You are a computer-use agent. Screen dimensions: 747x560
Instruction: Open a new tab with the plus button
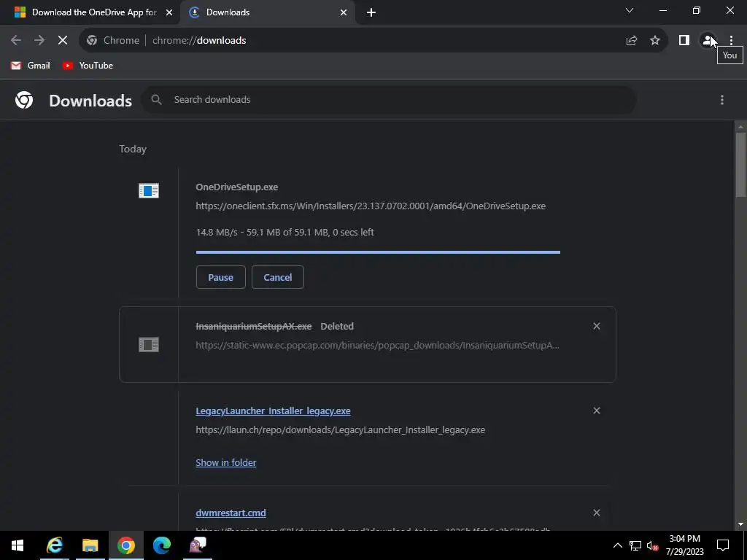(x=371, y=12)
